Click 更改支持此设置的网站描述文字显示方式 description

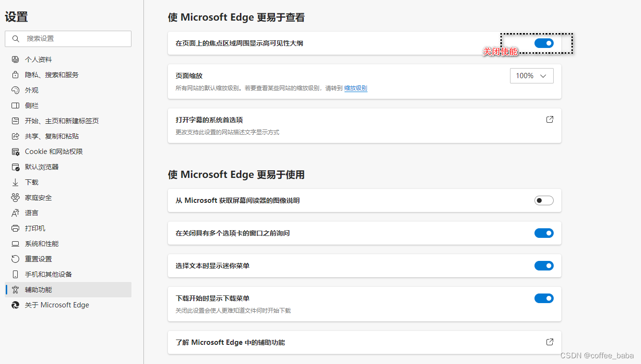[227, 132]
